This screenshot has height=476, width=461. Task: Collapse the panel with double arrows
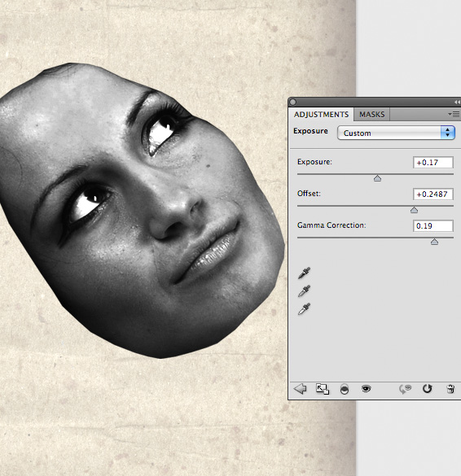pyautogui.click(x=457, y=102)
